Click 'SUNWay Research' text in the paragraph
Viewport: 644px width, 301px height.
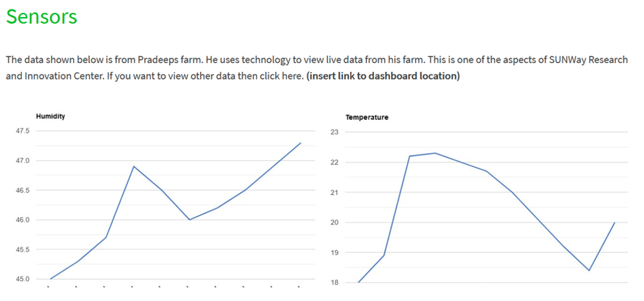(588, 59)
